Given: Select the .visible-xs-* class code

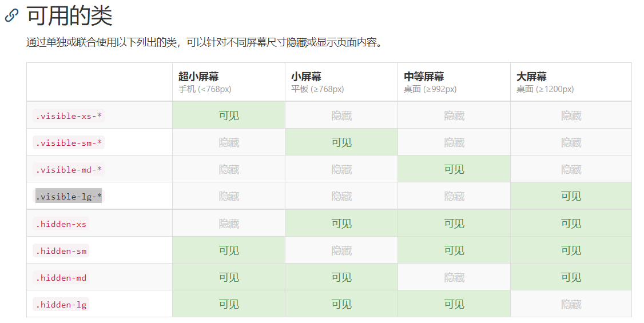Looking at the screenshot, I should click(69, 115).
